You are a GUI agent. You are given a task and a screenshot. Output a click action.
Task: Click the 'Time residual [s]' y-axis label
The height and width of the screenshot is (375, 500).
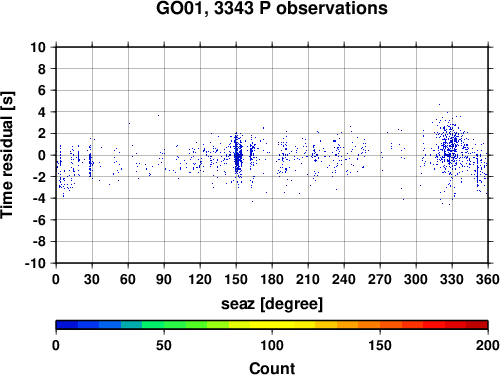(7, 155)
